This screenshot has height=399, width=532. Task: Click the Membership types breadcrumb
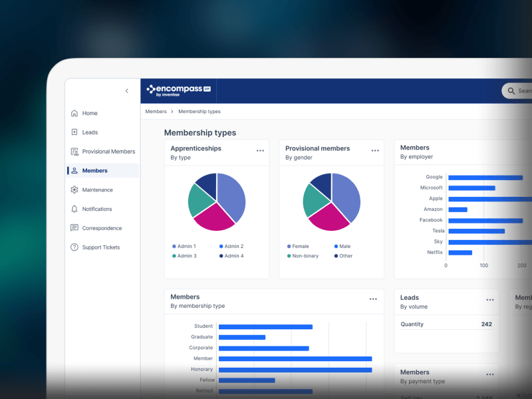click(x=199, y=112)
